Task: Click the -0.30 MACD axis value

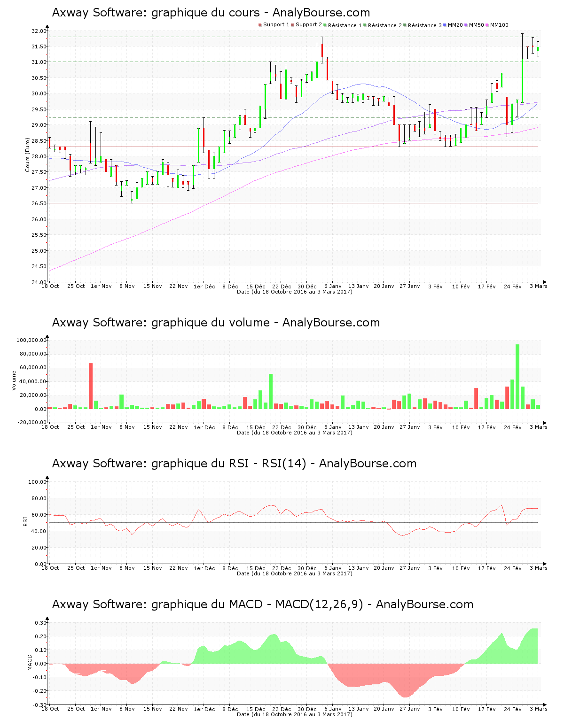Action: [x=40, y=705]
